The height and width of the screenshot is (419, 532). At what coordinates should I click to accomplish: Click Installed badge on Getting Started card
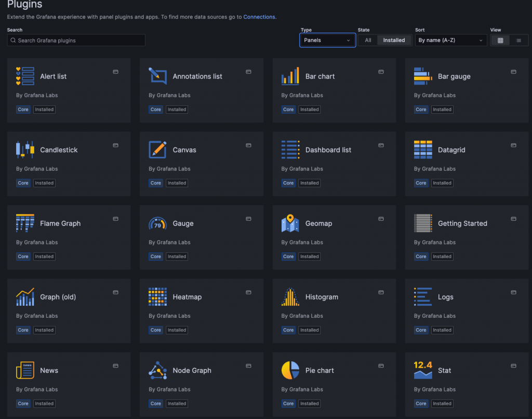coord(442,256)
